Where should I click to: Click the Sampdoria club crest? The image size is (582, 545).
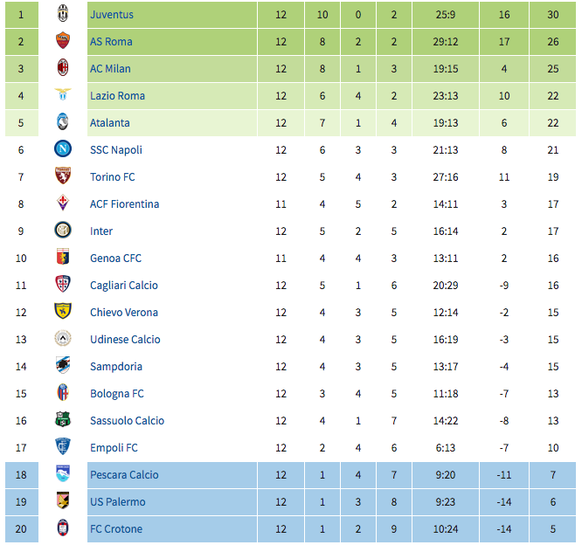63,366
